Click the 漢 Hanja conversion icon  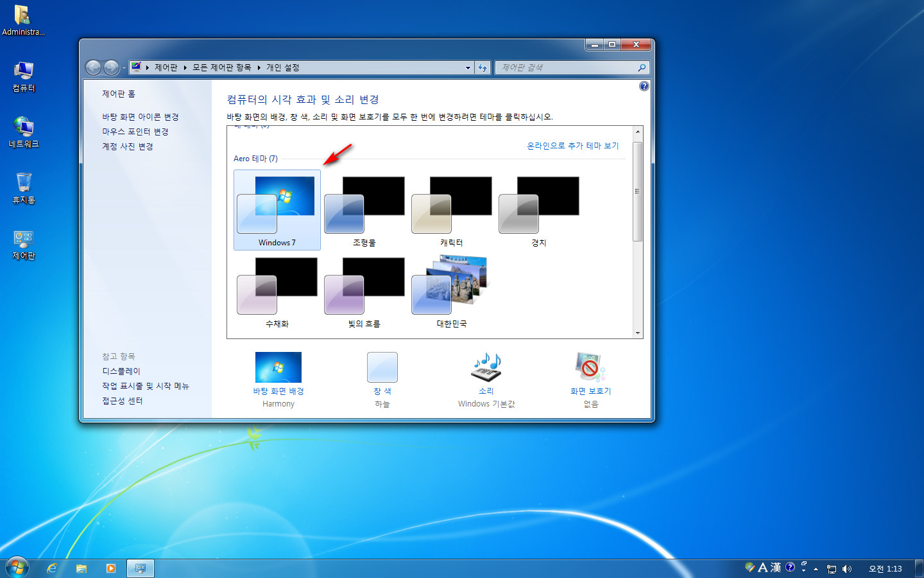[776, 568]
